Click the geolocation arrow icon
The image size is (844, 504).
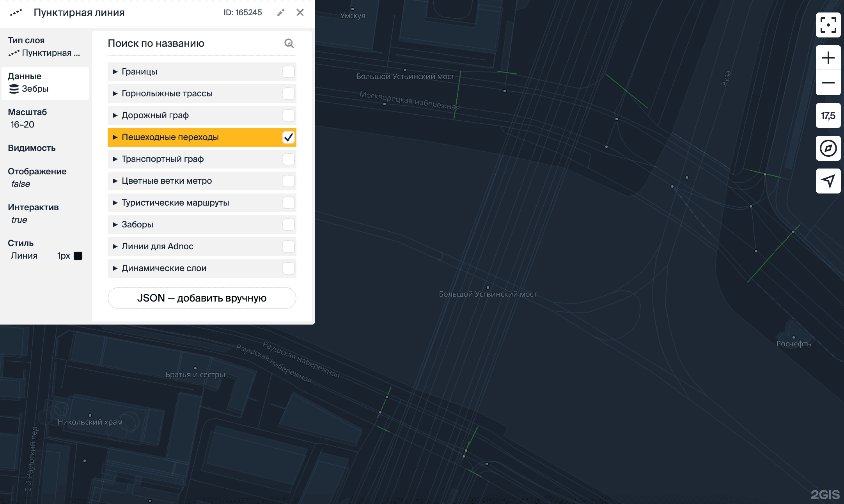point(828,181)
